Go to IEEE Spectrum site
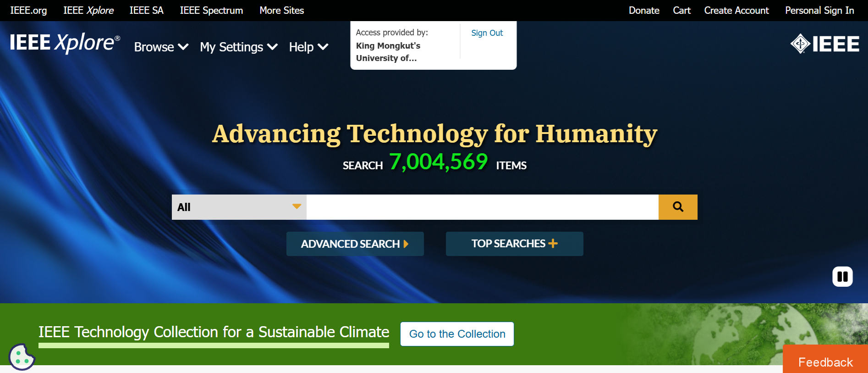868x373 pixels. [211, 10]
